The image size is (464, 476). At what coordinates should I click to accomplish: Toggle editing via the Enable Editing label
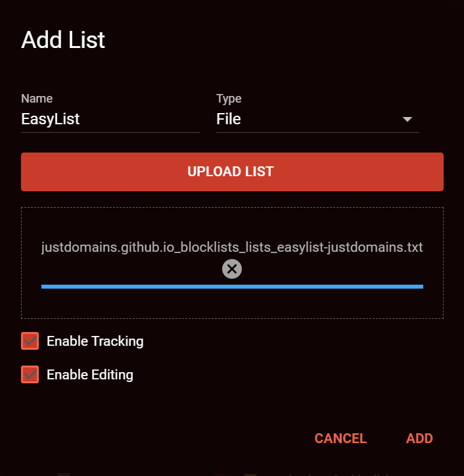(90, 375)
